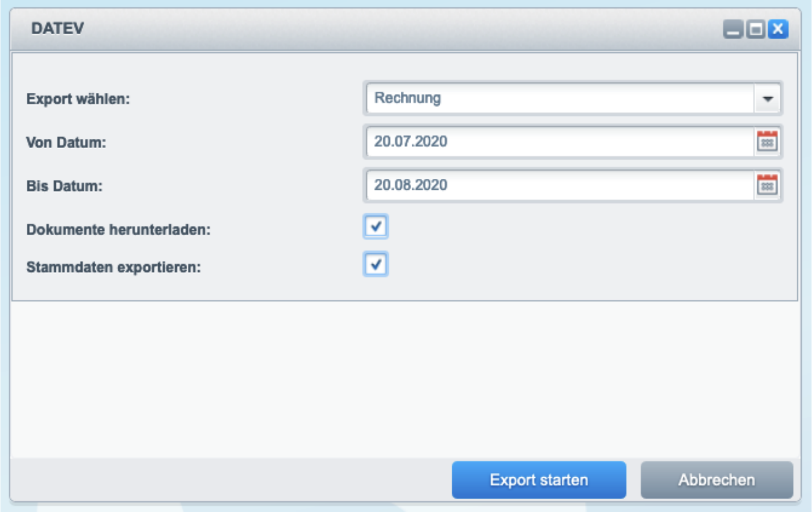
Task: Minimize the DATEV dialog window
Action: (733, 29)
